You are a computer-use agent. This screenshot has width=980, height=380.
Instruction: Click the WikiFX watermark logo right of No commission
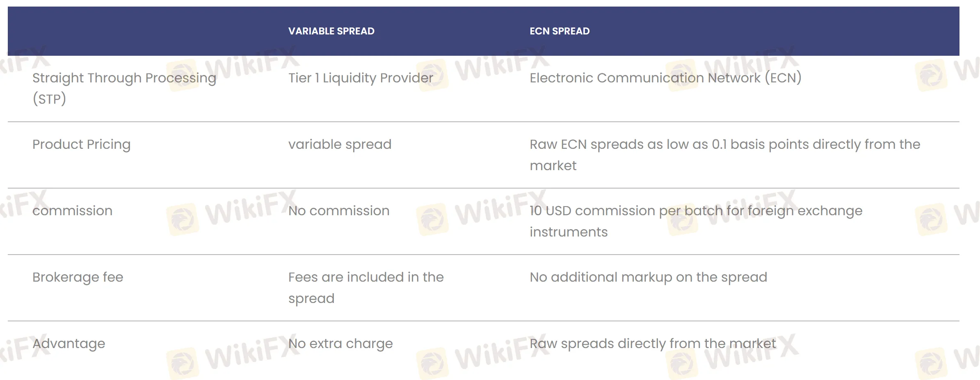432,220
